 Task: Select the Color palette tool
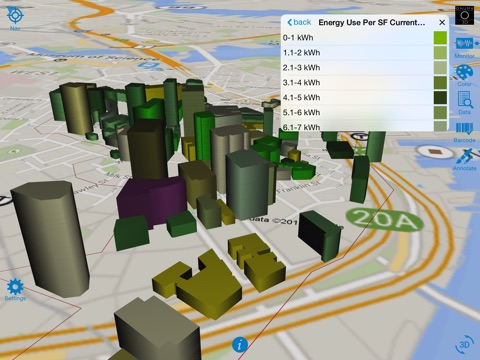click(x=464, y=75)
